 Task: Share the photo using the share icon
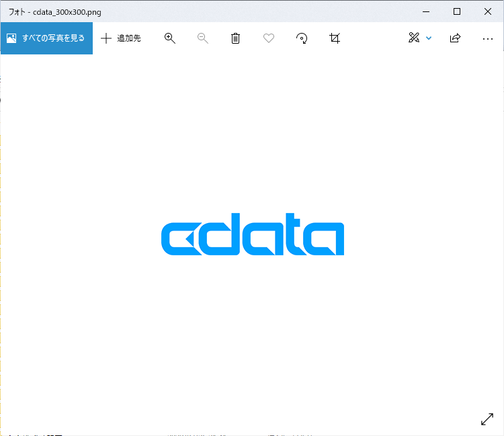click(x=455, y=38)
